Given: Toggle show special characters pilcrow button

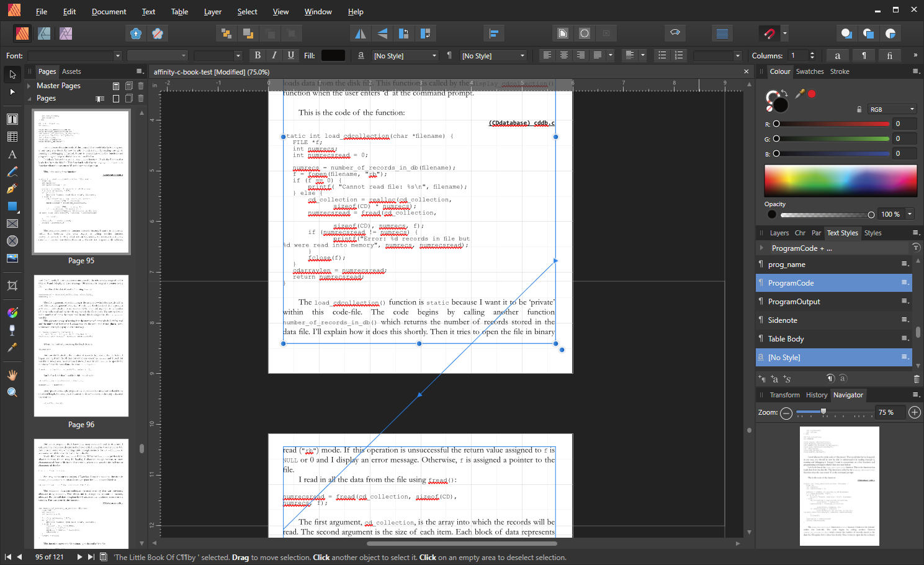Looking at the screenshot, I should (x=864, y=55).
